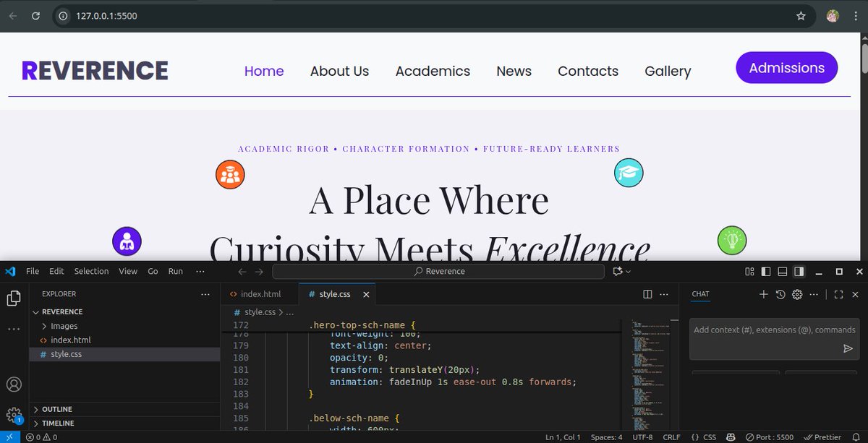Send the chat message arrow
The image size is (868, 443).
coord(848,348)
